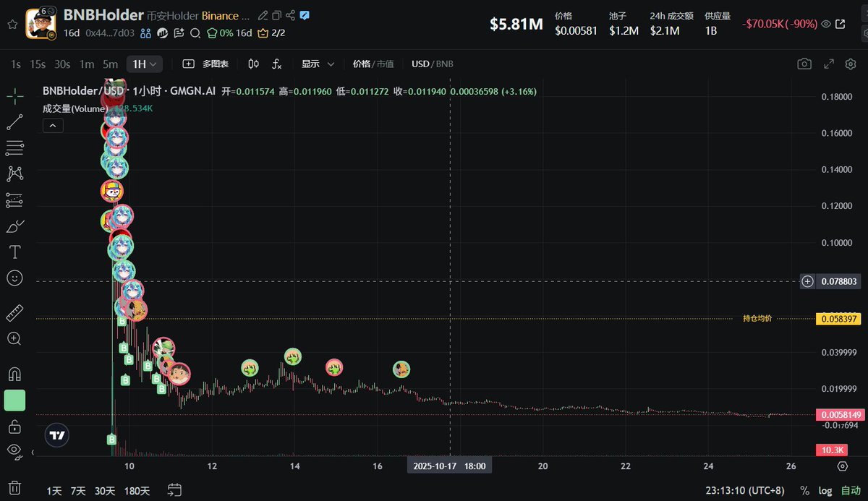Select the crosshair cursor tool
The width and height of the screenshot is (868, 501).
[x=14, y=95]
